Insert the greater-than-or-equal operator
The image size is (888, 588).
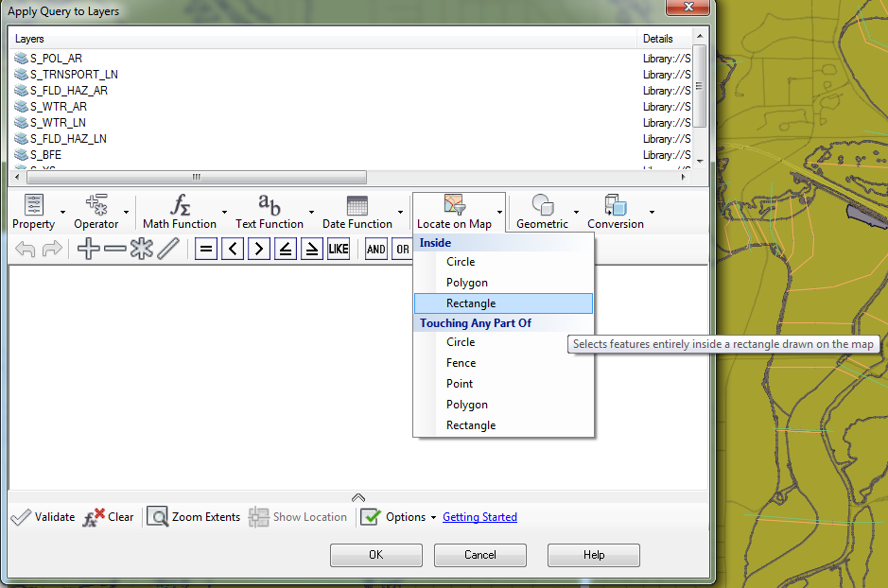[312, 249]
